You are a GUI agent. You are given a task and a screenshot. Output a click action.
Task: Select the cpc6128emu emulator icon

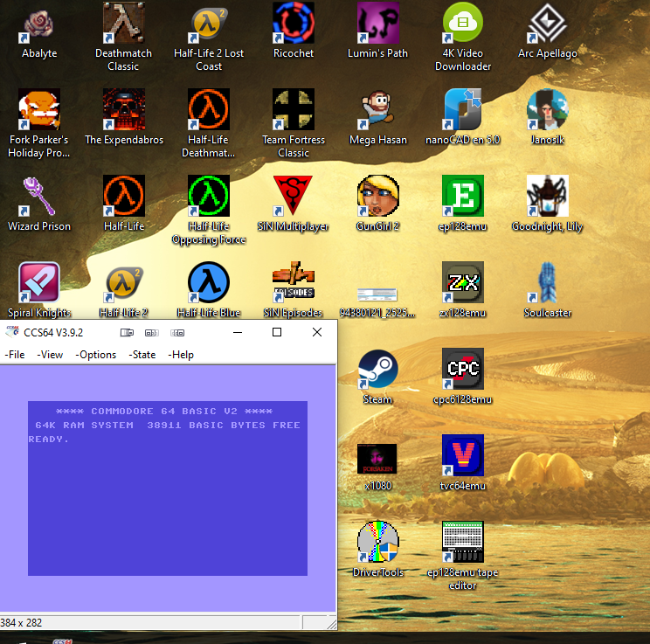pos(463,370)
